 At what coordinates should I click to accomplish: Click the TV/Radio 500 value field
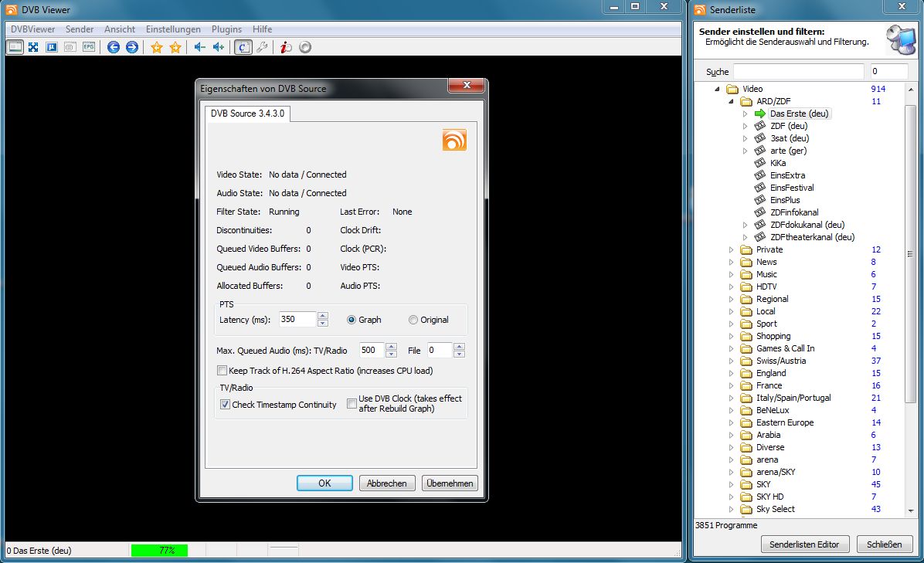coord(372,350)
